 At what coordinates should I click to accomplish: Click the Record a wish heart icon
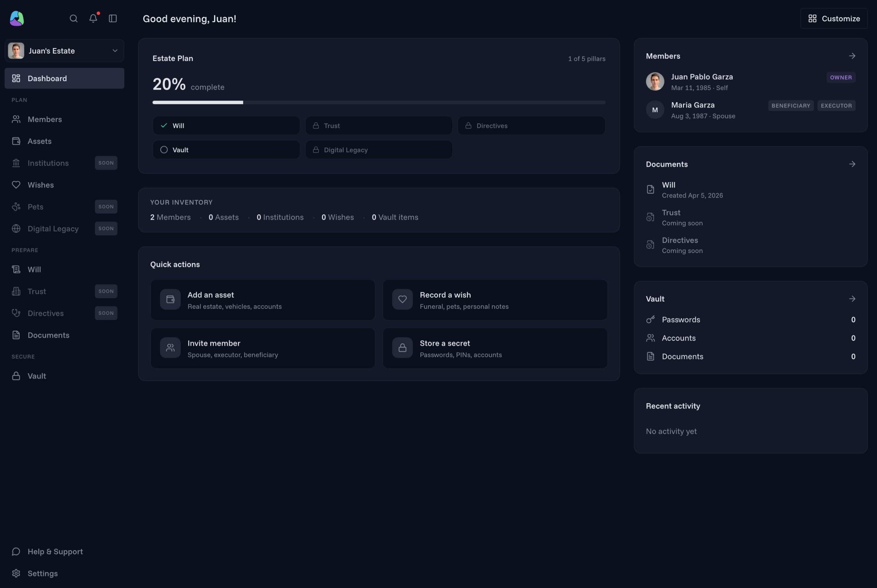click(x=402, y=299)
